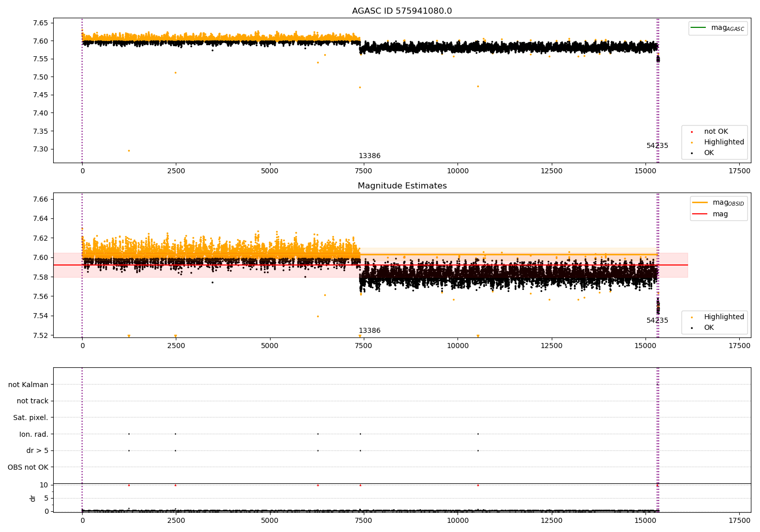Click the title 'AGASC ID 575941080.0'

(402, 11)
